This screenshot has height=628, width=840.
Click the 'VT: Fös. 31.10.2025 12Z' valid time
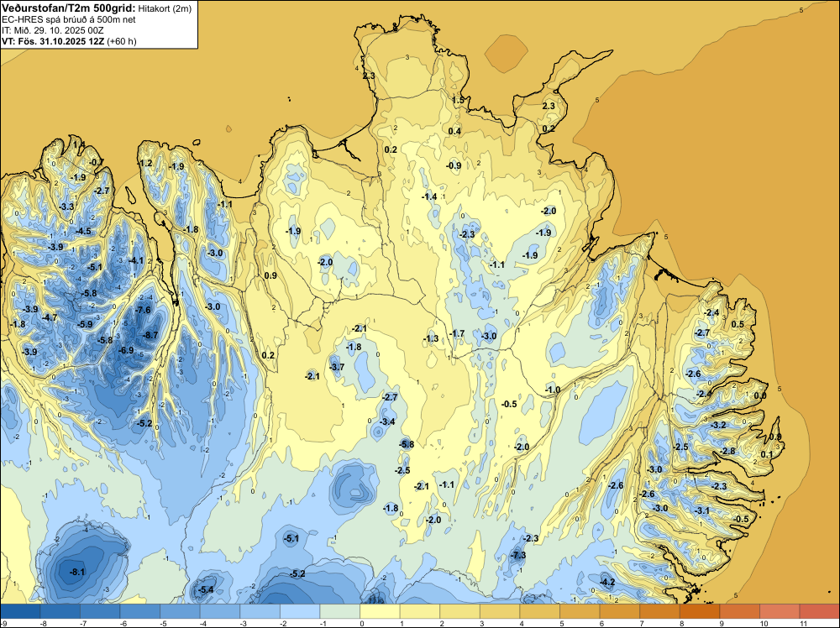point(53,41)
